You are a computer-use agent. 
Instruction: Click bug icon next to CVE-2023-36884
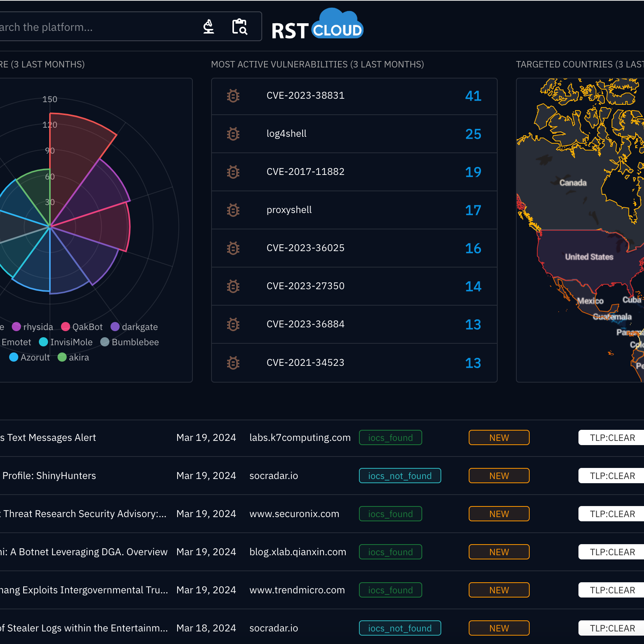coord(233,324)
